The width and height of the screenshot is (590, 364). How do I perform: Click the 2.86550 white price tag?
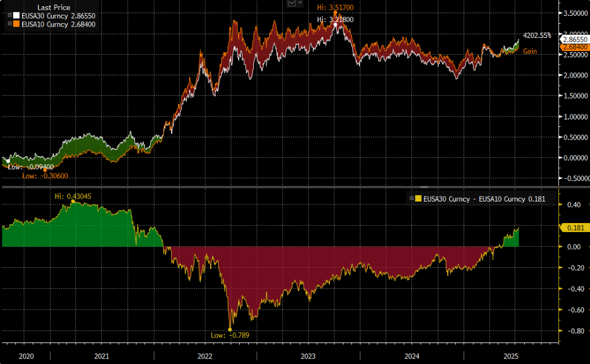coord(574,40)
